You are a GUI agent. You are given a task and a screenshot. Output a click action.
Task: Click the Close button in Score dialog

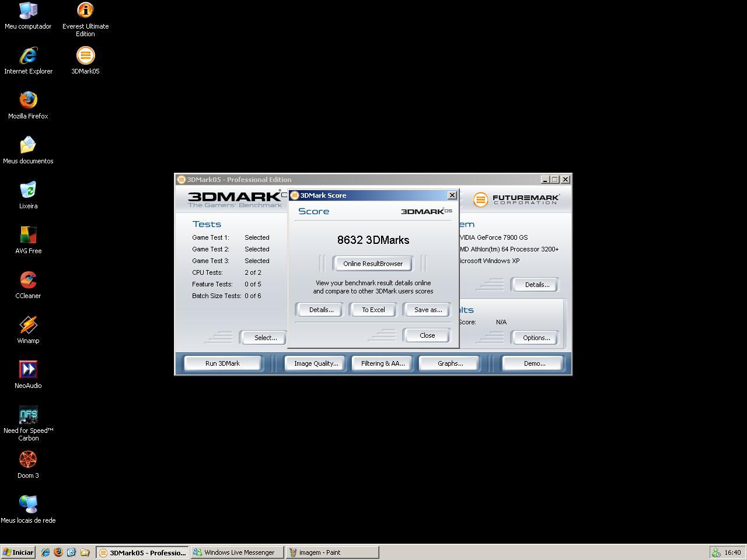tap(427, 335)
